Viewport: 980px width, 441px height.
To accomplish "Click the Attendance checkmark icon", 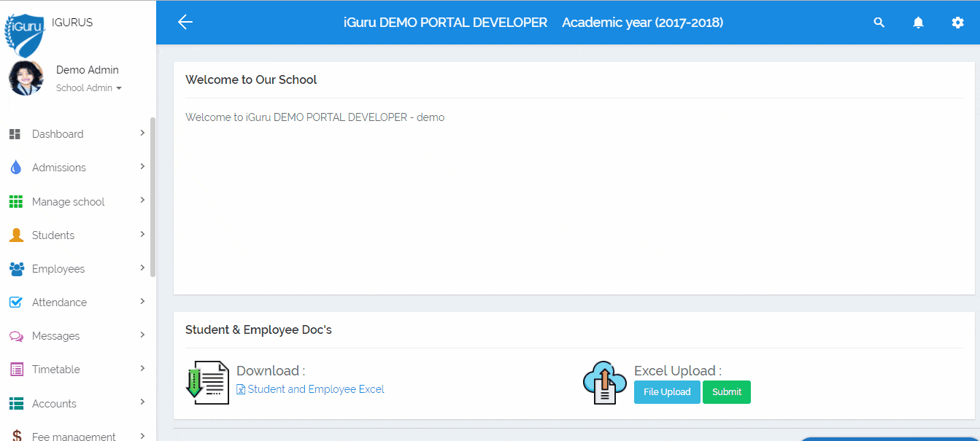I will pyautogui.click(x=16, y=302).
